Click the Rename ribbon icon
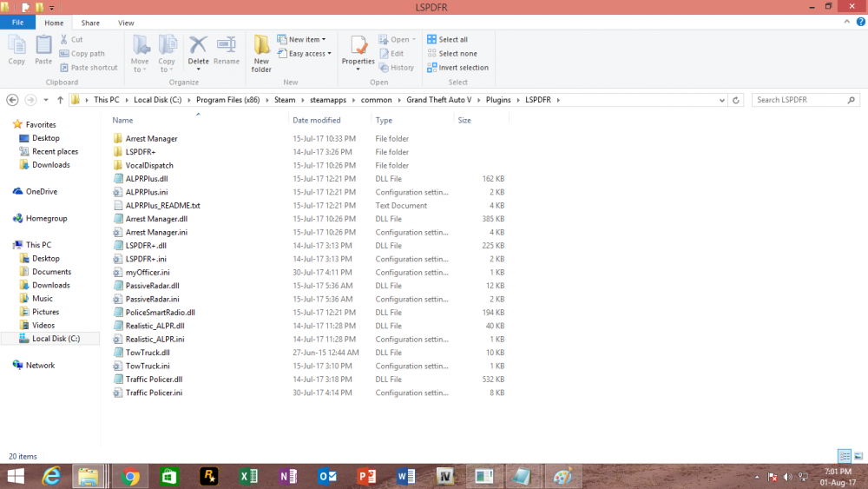The height and width of the screenshot is (489, 868). 227,50
